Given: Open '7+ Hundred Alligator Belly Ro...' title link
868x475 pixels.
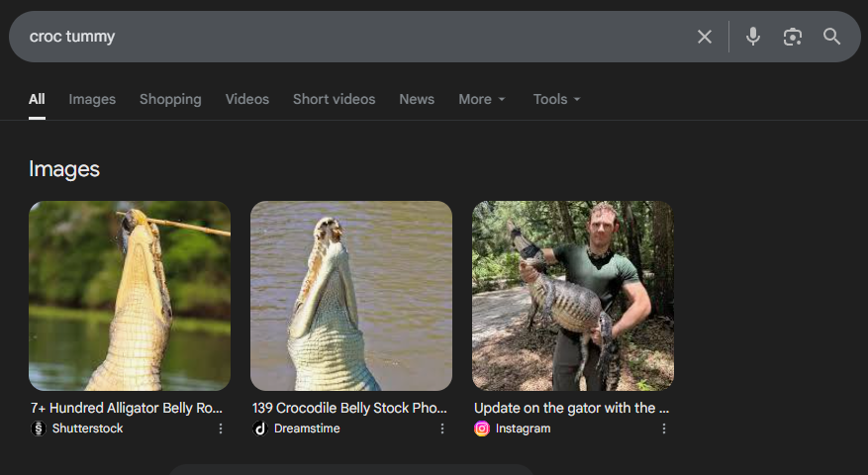Looking at the screenshot, I should (127, 408).
